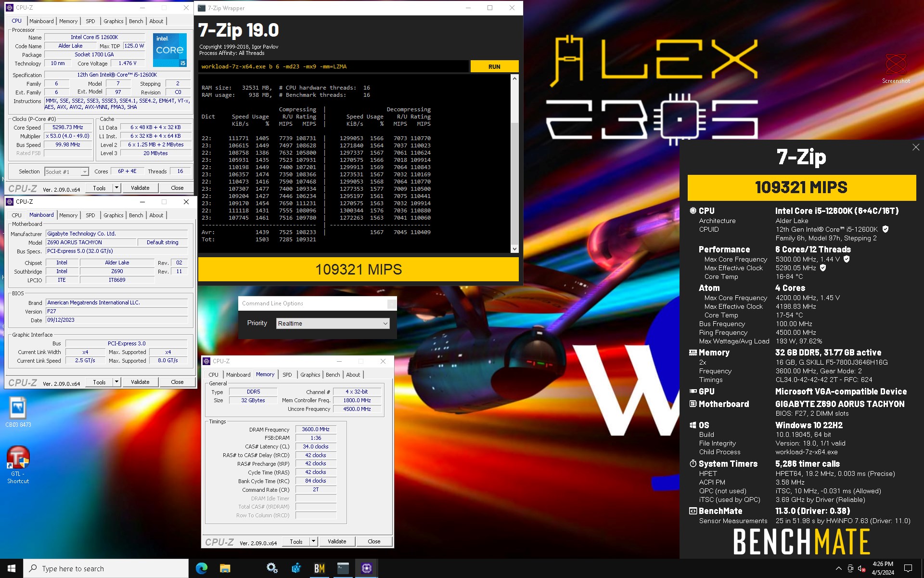Click the Intel Core i5 logo in CPU-Z
Viewport: 924px width, 578px height.
pyautogui.click(x=170, y=50)
